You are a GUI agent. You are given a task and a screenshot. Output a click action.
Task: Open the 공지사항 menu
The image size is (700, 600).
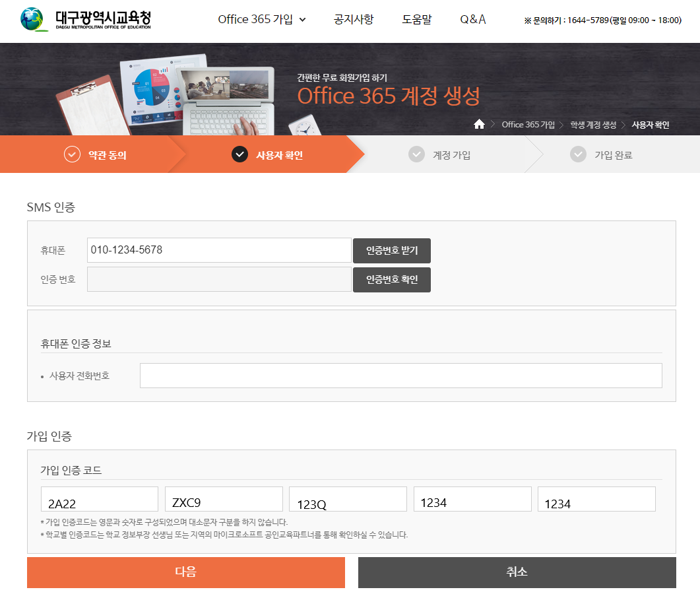(354, 19)
